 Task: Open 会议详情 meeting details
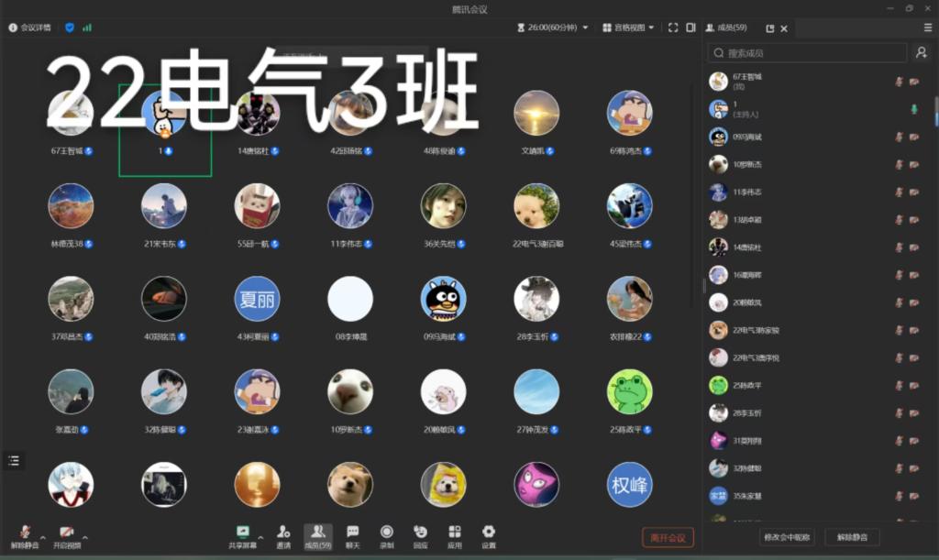30,27
